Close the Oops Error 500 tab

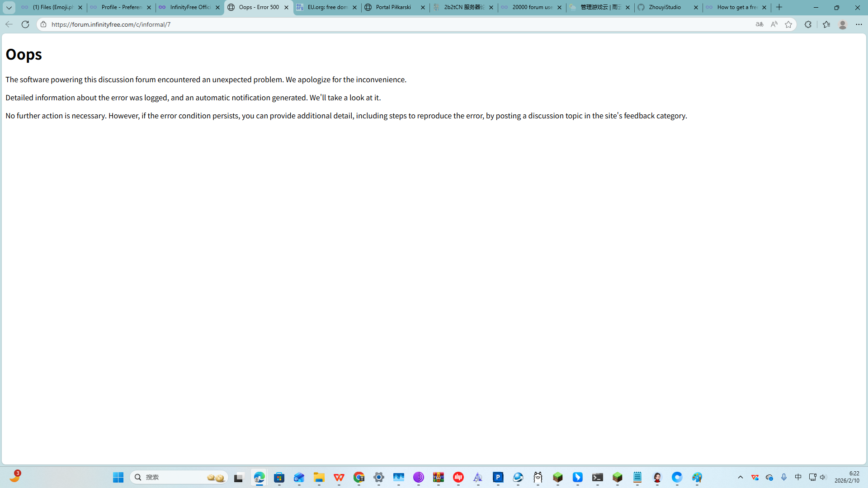point(286,7)
